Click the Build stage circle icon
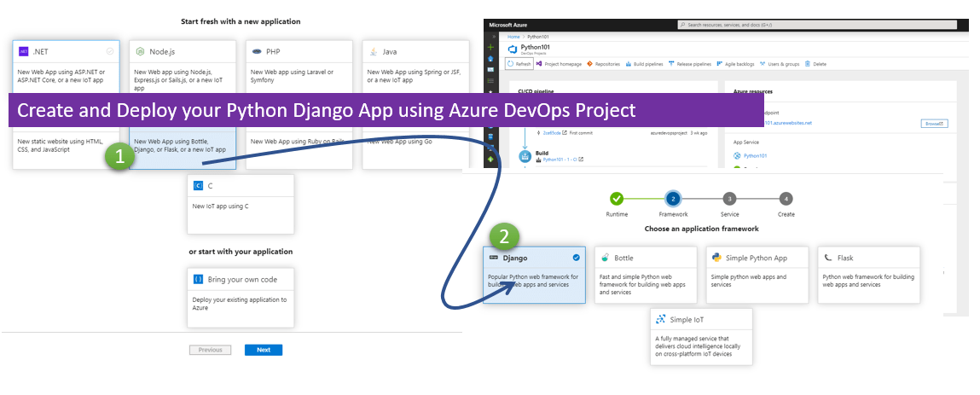Viewport: 980px width, 395px height. tap(525, 156)
